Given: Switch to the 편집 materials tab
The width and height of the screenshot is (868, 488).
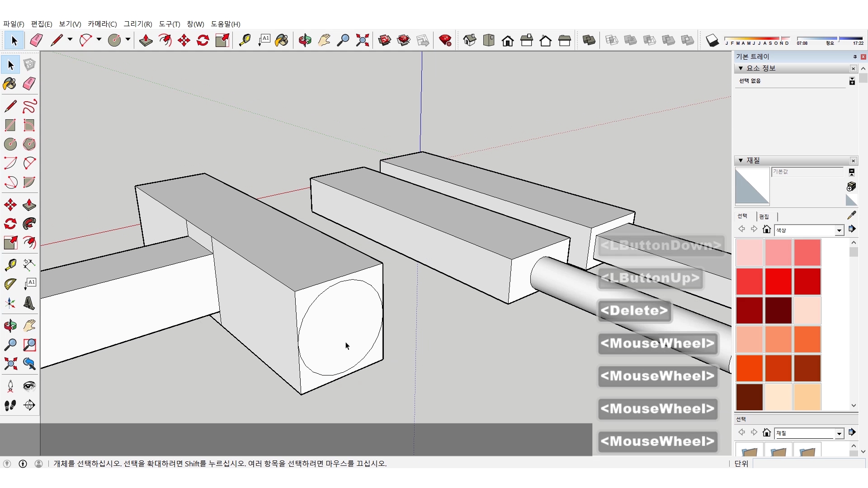Looking at the screenshot, I should pyautogui.click(x=764, y=216).
